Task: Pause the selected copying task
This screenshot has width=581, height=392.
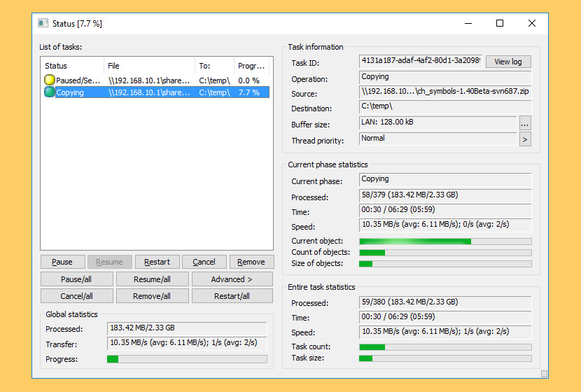Action: 62,262
